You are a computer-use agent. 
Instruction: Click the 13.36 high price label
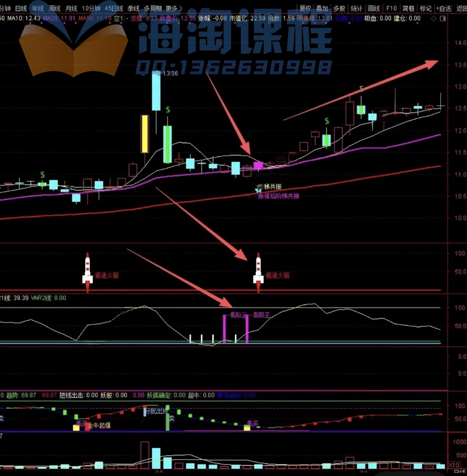171,74
